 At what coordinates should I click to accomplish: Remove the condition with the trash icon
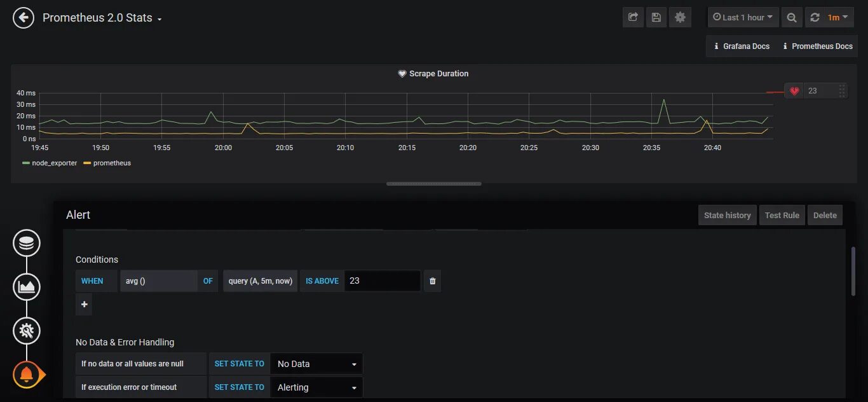[x=433, y=281]
